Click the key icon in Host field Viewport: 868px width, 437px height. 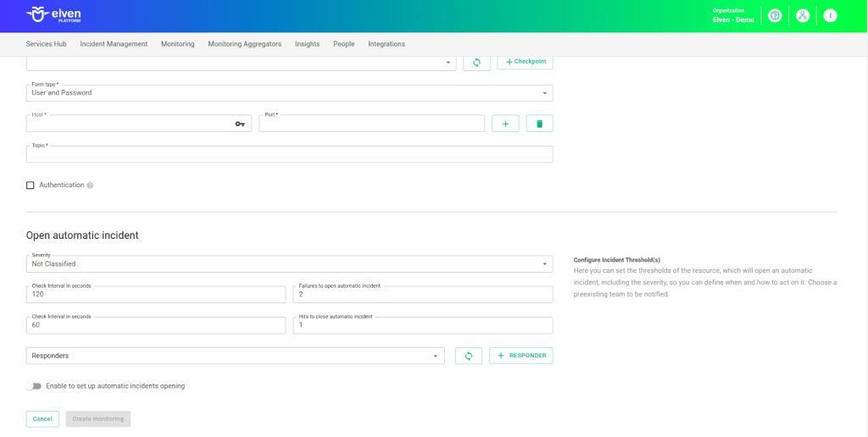pyautogui.click(x=240, y=124)
